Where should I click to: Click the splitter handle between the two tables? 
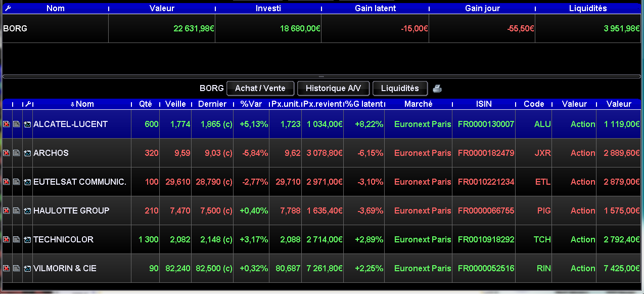[321, 76]
